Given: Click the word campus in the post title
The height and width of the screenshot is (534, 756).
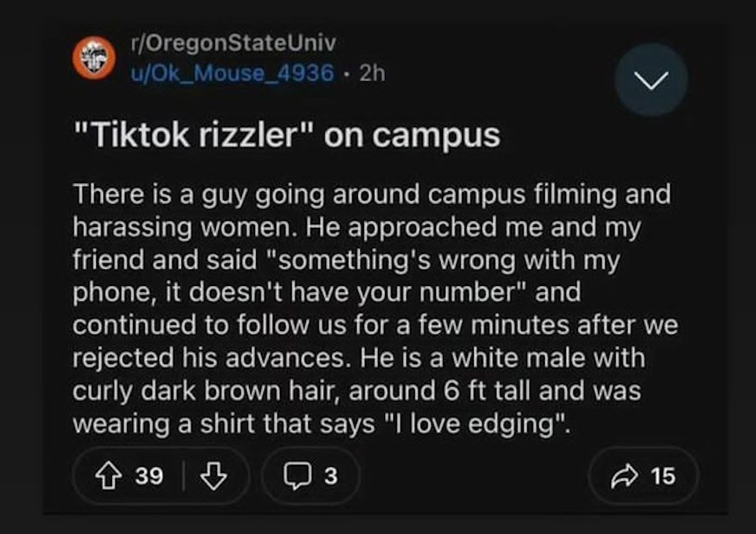Looking at the screenshot, I should (x=436, y=136).
